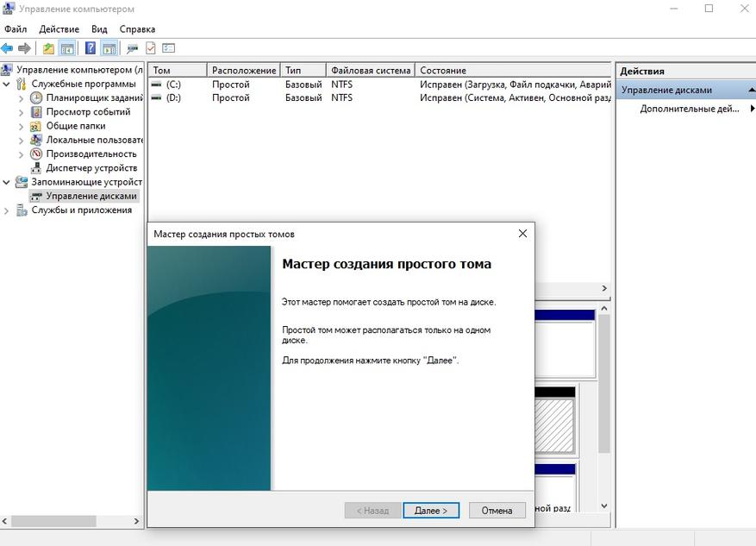Select Просмотр событий in the tree
The height and width of the screenshot is (546, 756).
coord(88,112)
